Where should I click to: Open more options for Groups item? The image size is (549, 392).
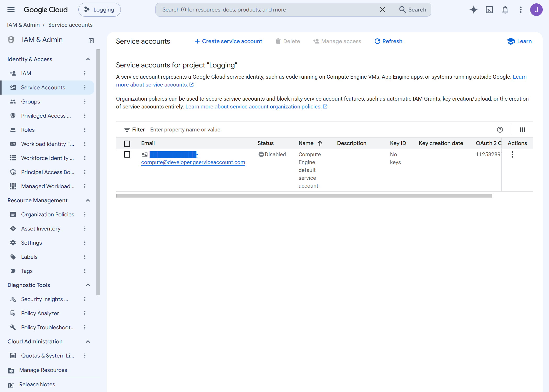[x=85, y=102]
